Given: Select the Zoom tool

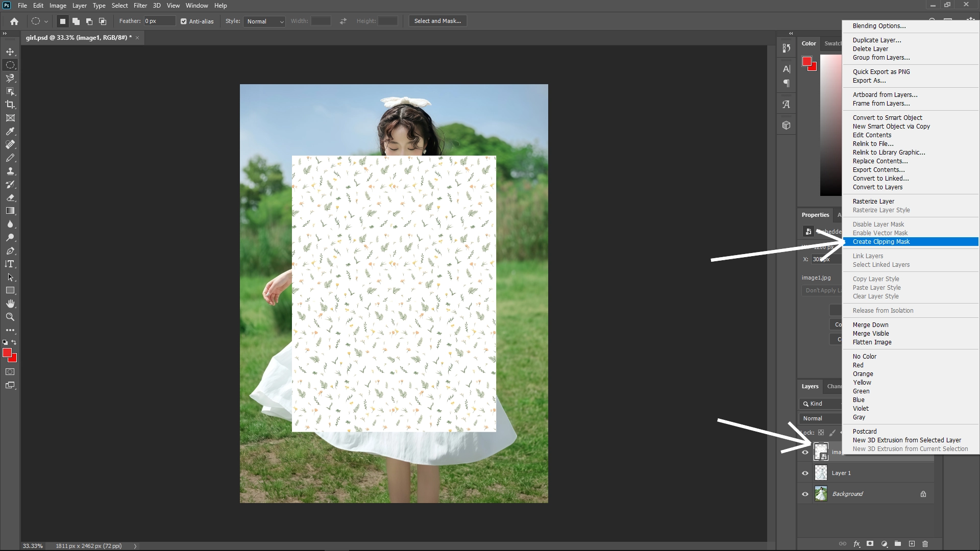Looking at the screenshot, I should click(10, 317).
